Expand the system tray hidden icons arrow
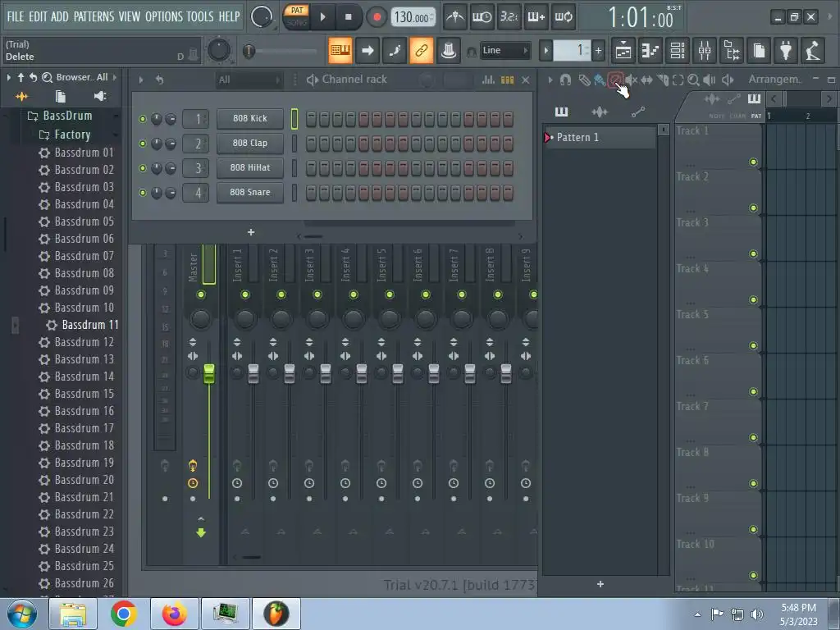This screenshot has width=840, height=630. click(x=697, y=614)
